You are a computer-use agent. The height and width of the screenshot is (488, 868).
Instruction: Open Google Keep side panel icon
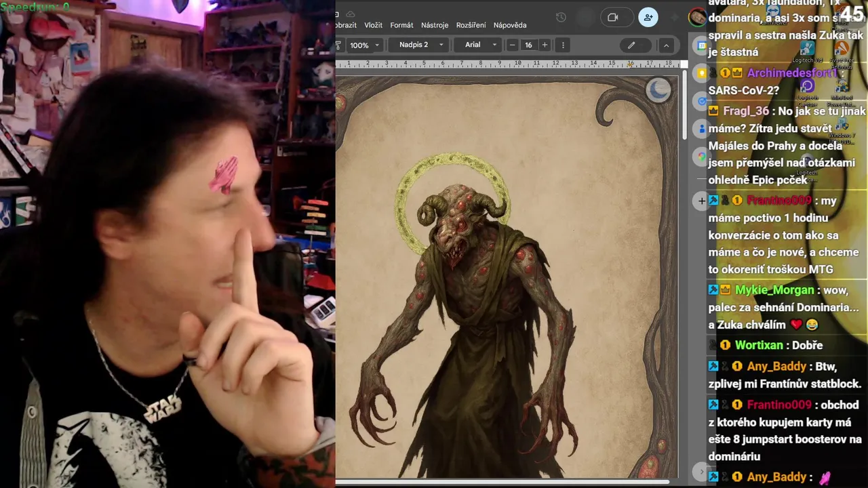(701, 73)
